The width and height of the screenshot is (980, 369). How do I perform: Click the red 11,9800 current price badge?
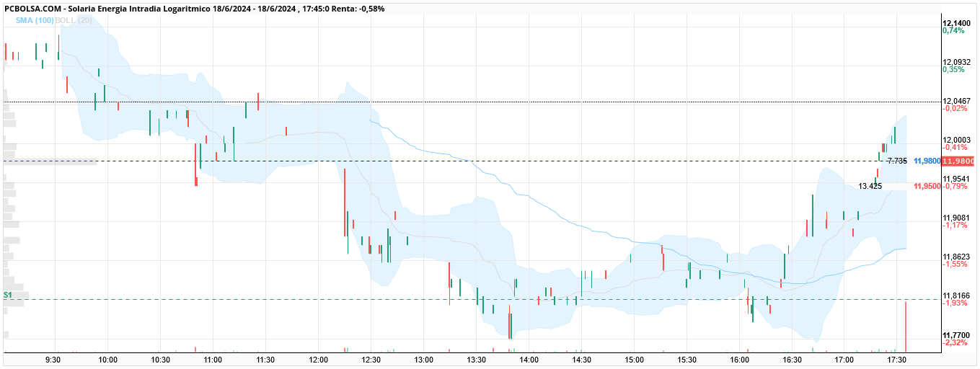click(x=958, y=161)
